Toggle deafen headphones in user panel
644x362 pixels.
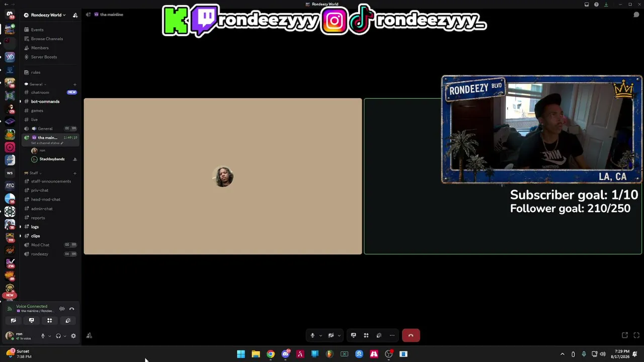point(58,336)
